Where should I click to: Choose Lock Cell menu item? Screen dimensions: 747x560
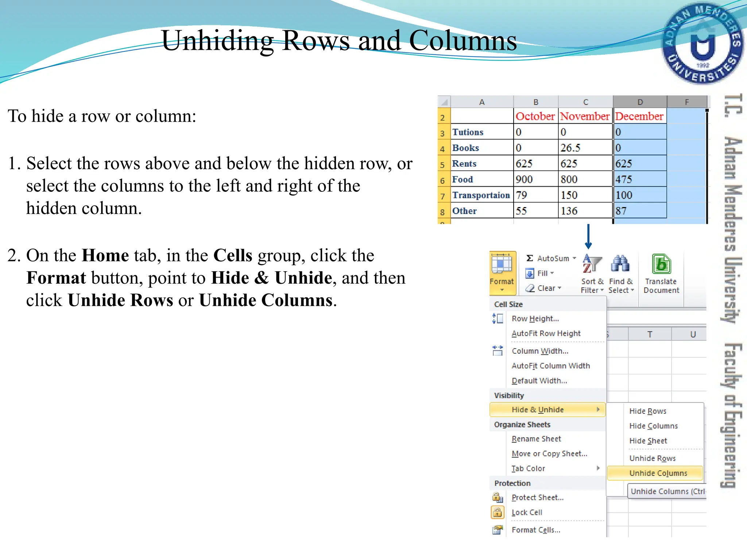point(549,512)
